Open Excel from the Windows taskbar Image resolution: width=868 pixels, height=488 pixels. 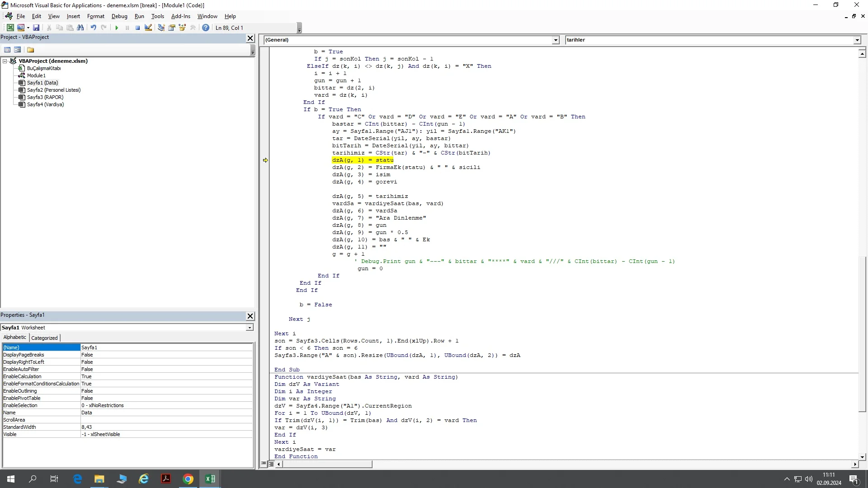pyautogui.click(x=210, y=479)
